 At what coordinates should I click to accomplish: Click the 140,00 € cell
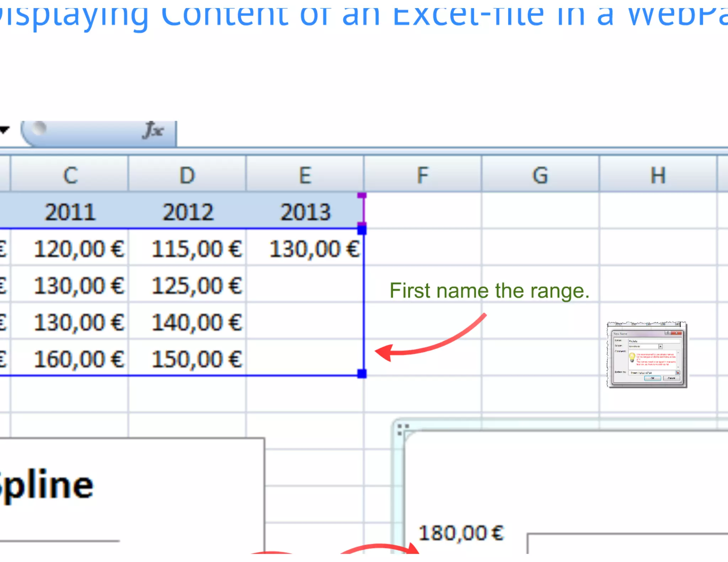pyautogui.click(x=187, y=322)
